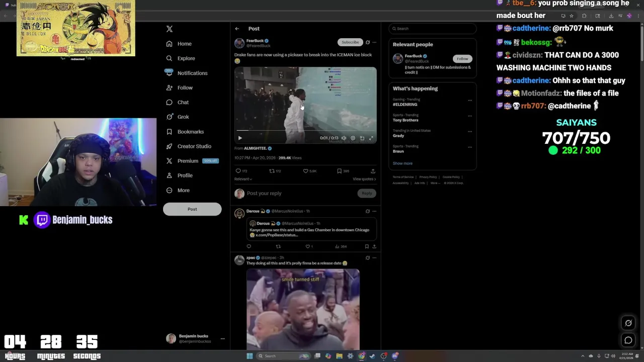This screenshot has width=644, height=362.
Task: Repost FearBuck's post
Action: click(272, 171)
